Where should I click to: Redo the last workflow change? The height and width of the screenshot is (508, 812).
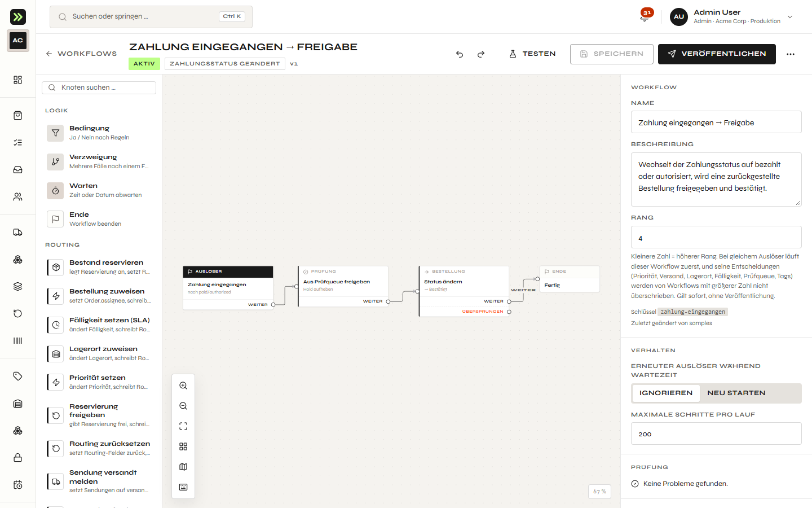click(x=481, y=54)
